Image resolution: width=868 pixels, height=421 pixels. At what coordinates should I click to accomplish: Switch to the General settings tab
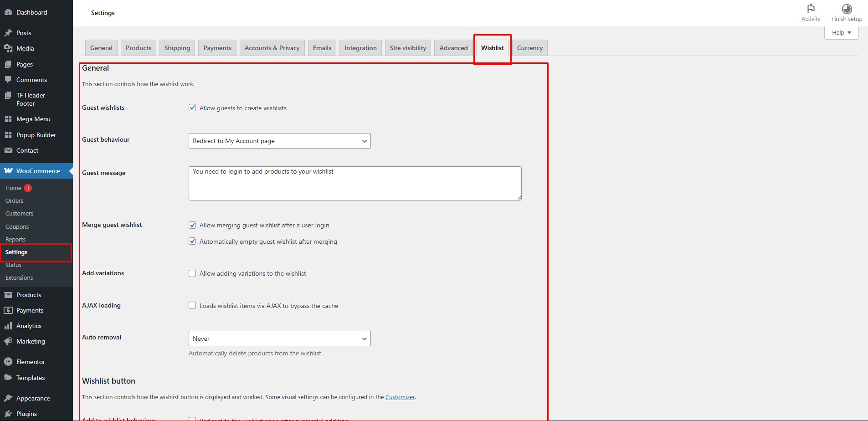coord(101,48)
